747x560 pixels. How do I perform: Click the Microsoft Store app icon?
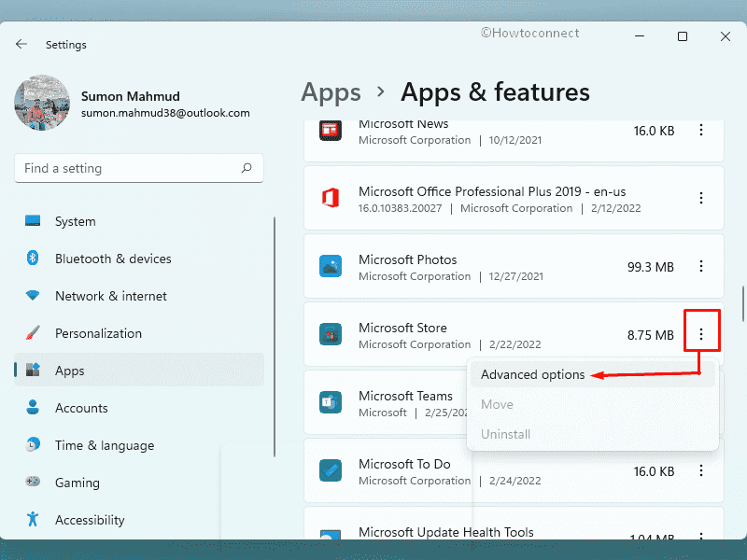pyautogui.click(x=331, y=334)
